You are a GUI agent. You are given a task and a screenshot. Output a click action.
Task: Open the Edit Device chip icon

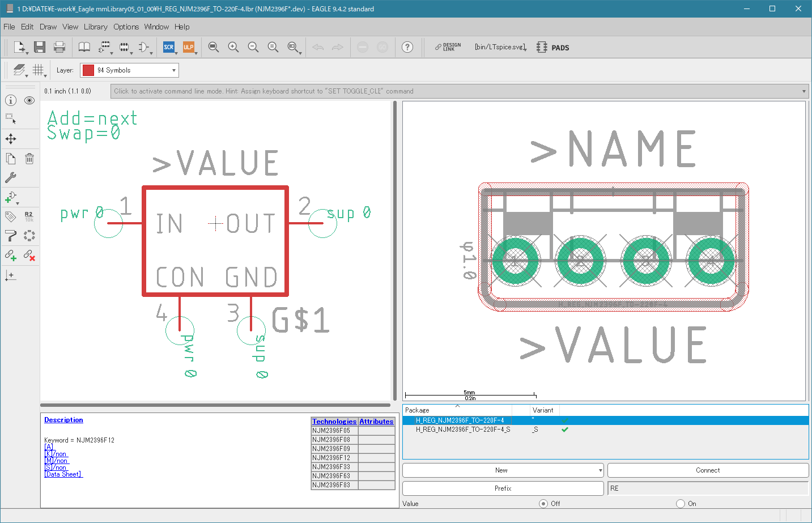pyautogui.click(x=105, y=47)
